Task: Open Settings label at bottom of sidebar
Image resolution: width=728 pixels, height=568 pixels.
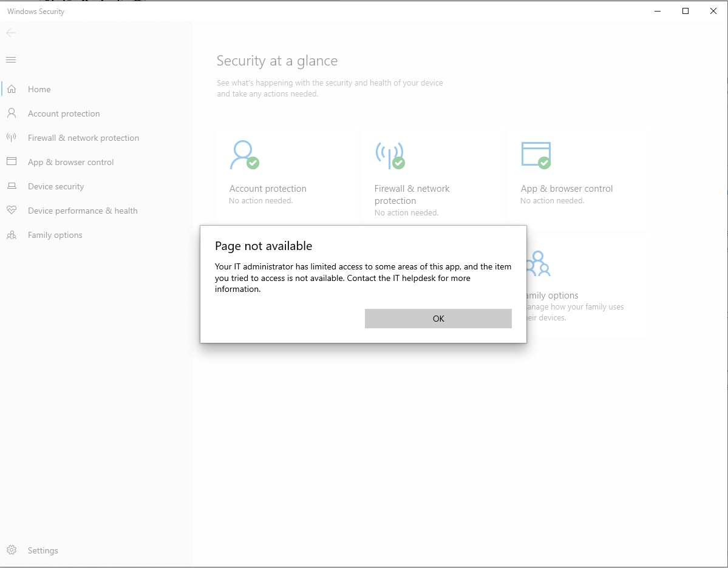Action: (43, 550)
